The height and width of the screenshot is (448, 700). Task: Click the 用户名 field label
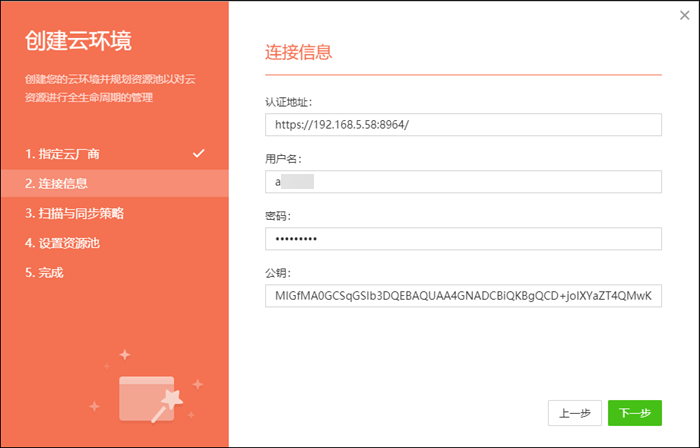[x=283, y=158]
